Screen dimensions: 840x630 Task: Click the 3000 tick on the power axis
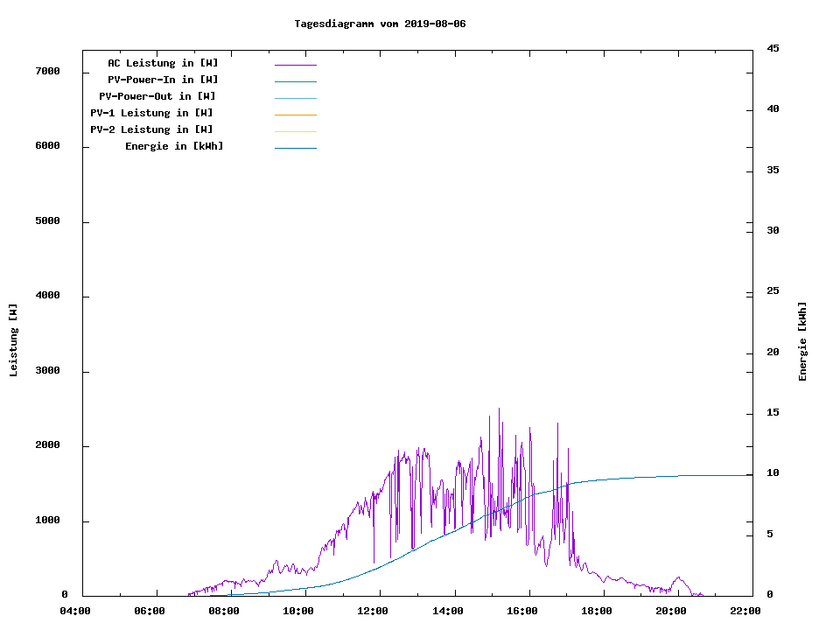(47, 371)
